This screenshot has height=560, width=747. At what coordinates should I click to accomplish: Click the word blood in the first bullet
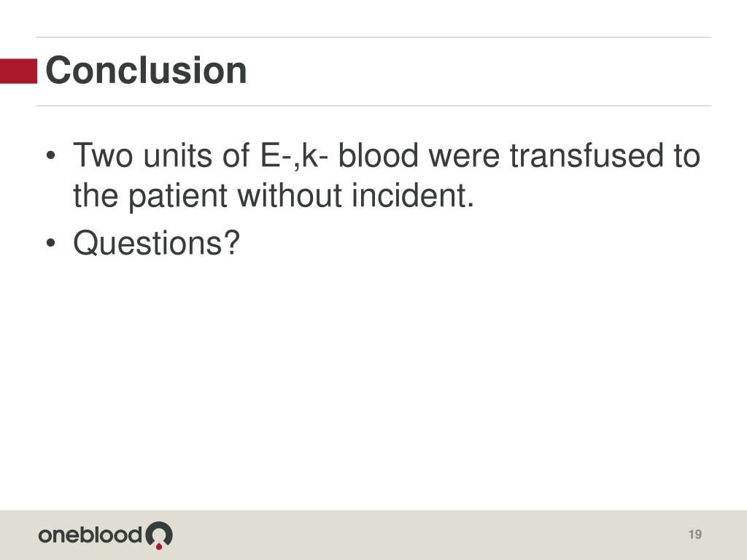click(379, 156)
